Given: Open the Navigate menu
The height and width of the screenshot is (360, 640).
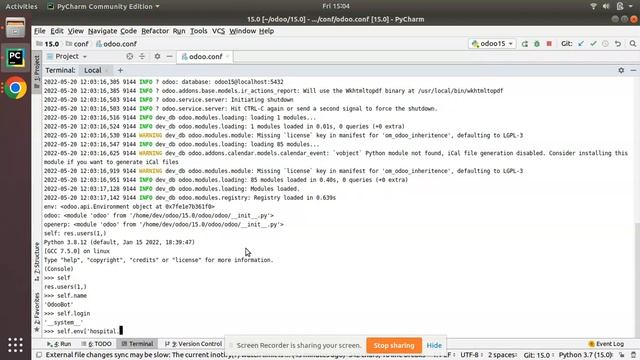Looking at the screenshot, I should (x=102, y=31).
